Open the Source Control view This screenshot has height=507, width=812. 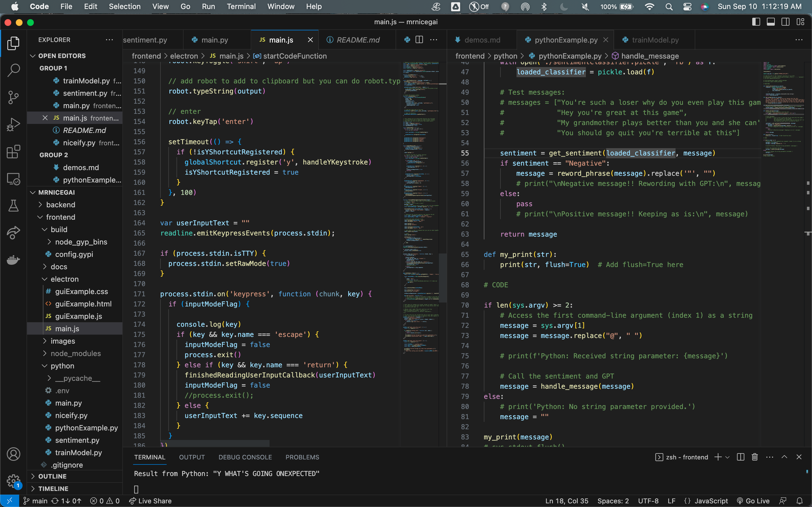(x=14, y=97)
